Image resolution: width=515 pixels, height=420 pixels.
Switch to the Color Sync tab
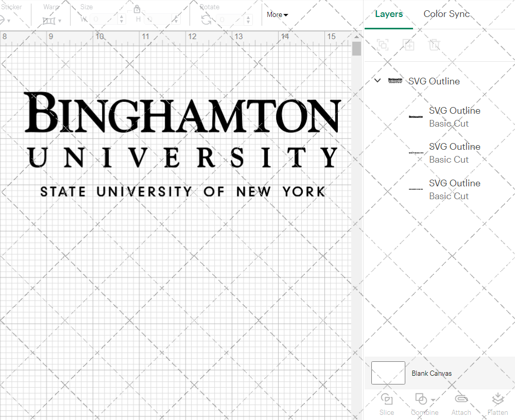tap(447, 14)
